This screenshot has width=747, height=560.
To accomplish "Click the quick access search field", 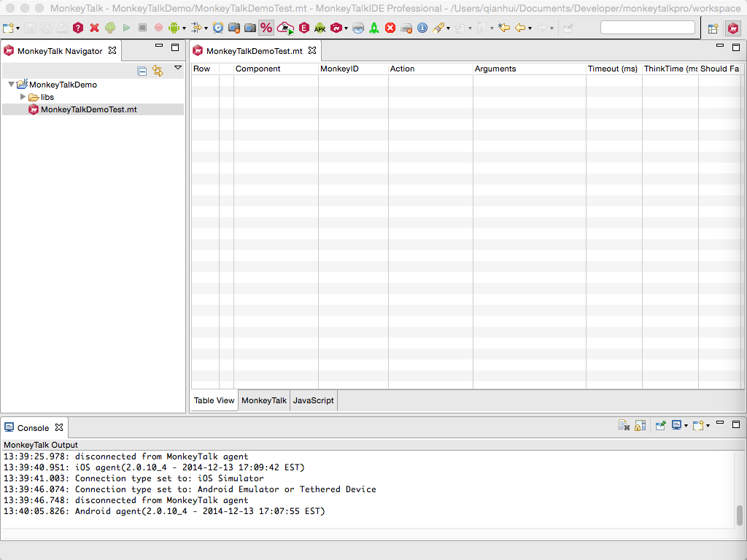I will (x=648, y=28).
